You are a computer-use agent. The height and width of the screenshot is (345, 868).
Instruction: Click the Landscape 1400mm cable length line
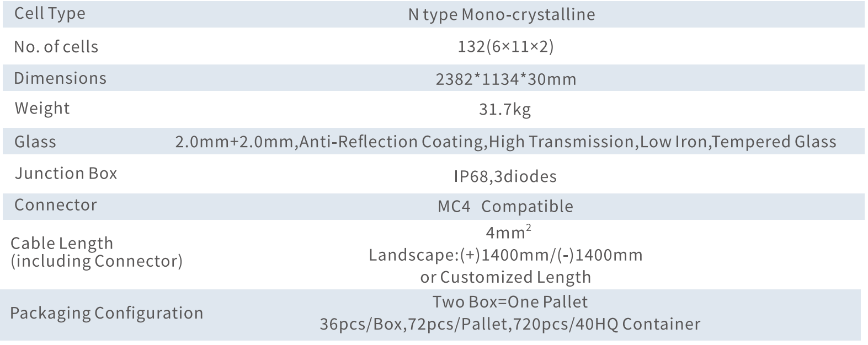(x=505, y=255)
